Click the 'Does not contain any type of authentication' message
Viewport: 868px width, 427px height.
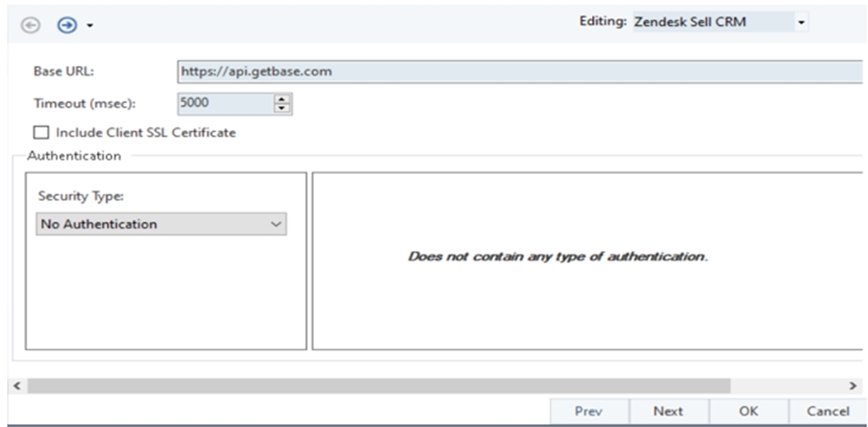[558, 256]
